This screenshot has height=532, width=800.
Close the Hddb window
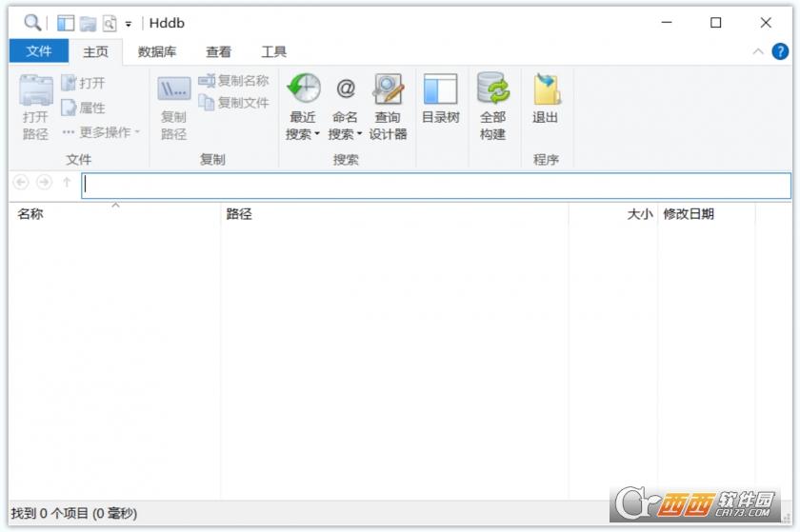point(766,23)
